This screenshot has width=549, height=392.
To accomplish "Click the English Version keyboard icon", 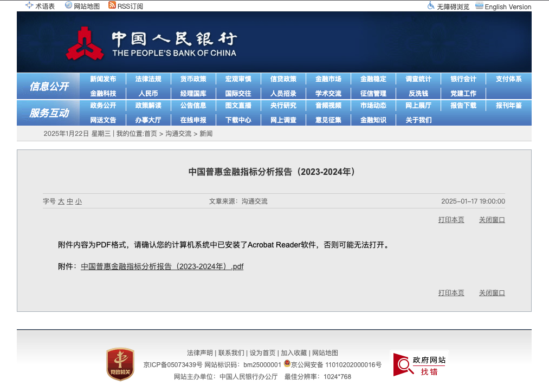I will tap(479, 5).
